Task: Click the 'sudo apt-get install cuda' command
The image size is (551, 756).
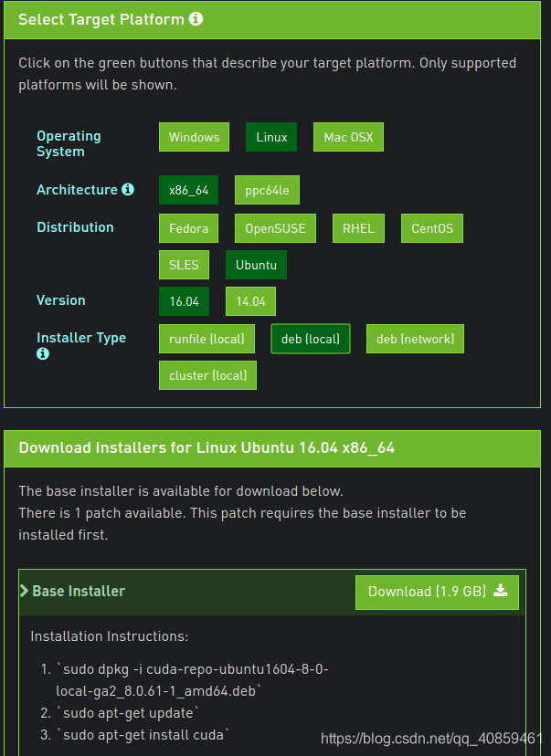Action: (143, 735)
